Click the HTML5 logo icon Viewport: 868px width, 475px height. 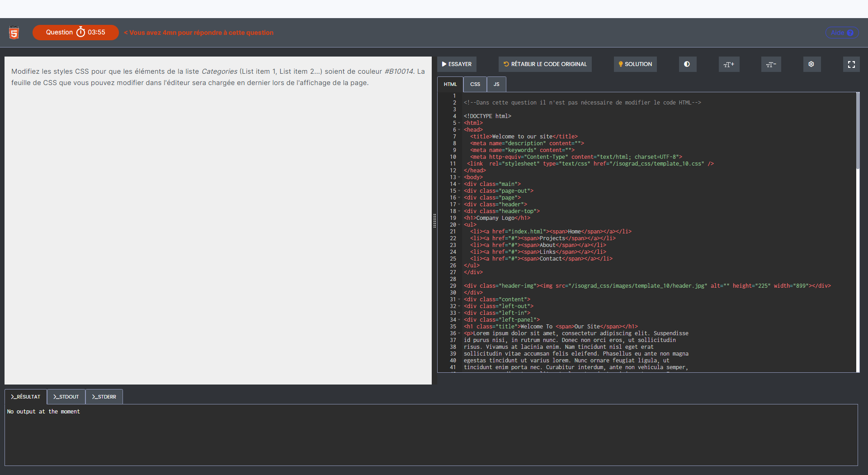point(14,33)
